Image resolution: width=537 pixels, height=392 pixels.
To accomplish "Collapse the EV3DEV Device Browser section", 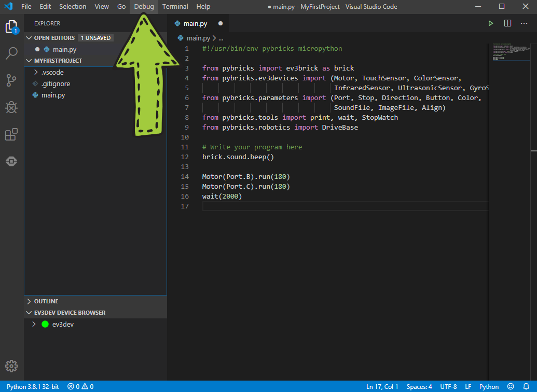I will (29, 313).
